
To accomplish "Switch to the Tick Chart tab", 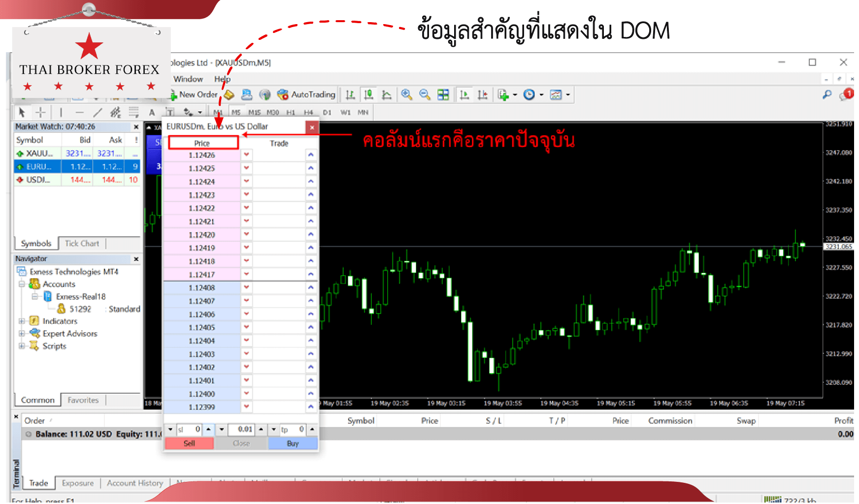I will coord(82,243).
